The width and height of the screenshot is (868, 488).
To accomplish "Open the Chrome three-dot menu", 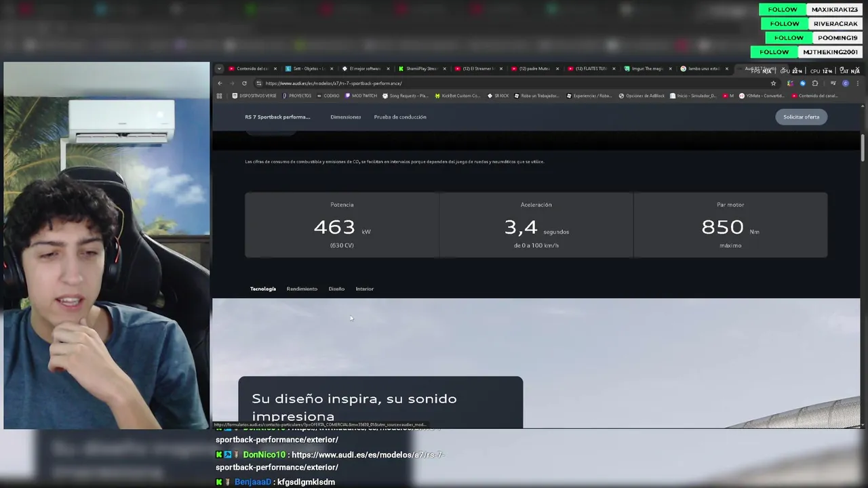I will point(858,83).
